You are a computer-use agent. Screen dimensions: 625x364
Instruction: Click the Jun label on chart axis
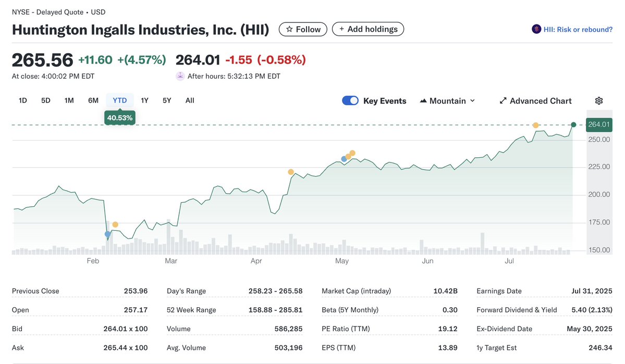[427, 261]
